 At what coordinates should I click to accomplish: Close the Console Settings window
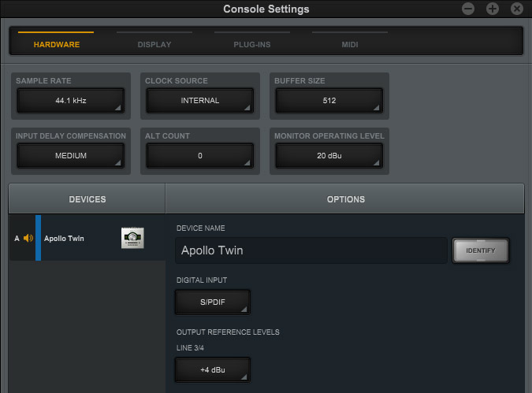(517, 9)
